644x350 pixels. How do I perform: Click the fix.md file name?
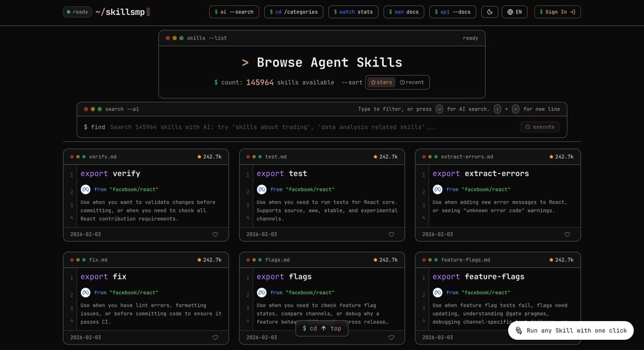pos(98,260)
